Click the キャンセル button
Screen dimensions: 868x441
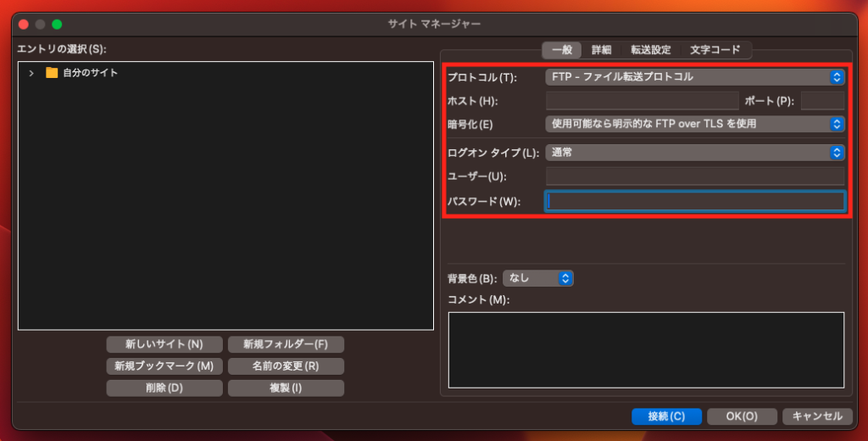coord(816,416)
